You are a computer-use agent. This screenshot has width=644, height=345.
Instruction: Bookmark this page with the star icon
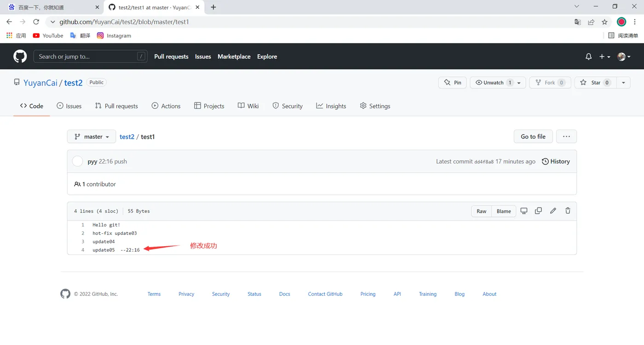[604, 22]
